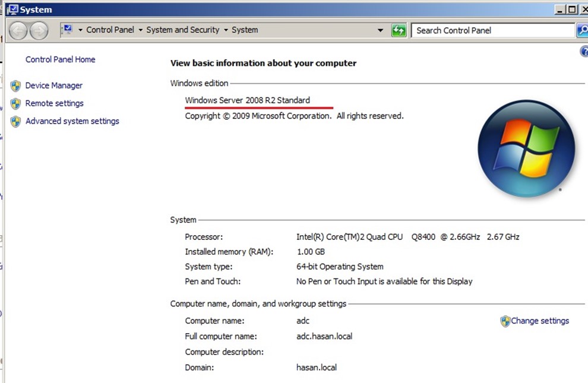Click the full computer name adc.hasan.local
The image size is (588, 383).
[x=324, y=336]
